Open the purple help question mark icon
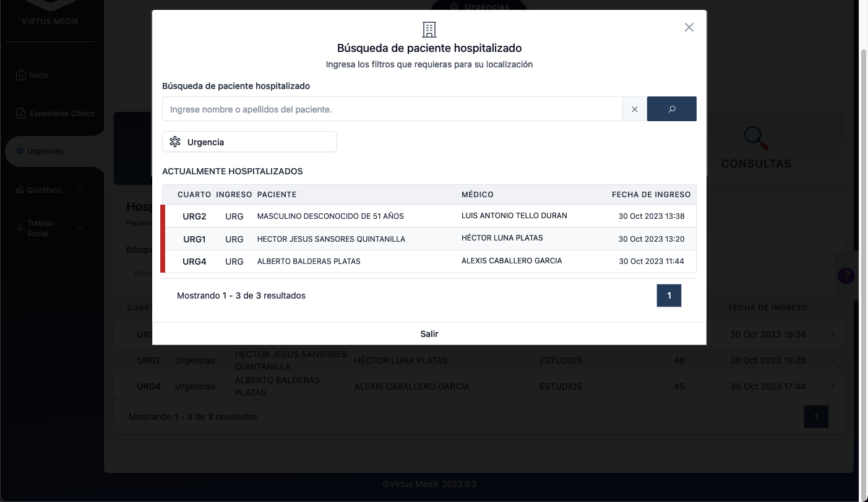This screenshot has height=502, width=868. [x=846, y=276]
